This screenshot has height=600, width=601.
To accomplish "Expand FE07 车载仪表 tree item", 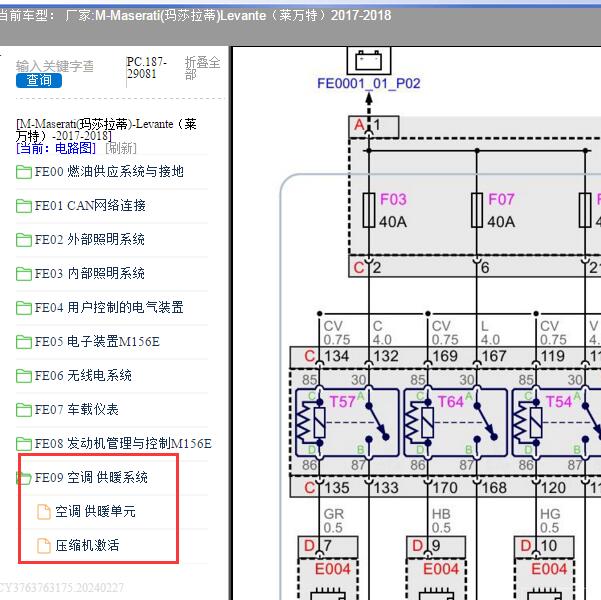I will click(77, 409).
